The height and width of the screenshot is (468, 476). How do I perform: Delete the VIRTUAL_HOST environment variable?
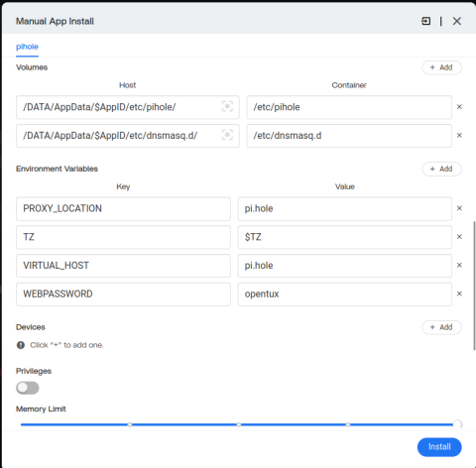coord(459,265)
